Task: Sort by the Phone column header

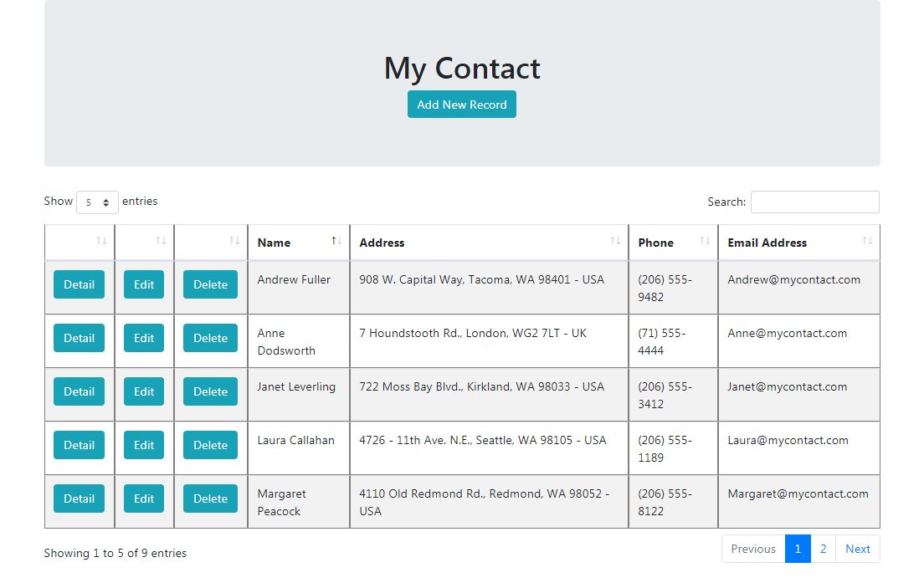Action: [673, 243]
